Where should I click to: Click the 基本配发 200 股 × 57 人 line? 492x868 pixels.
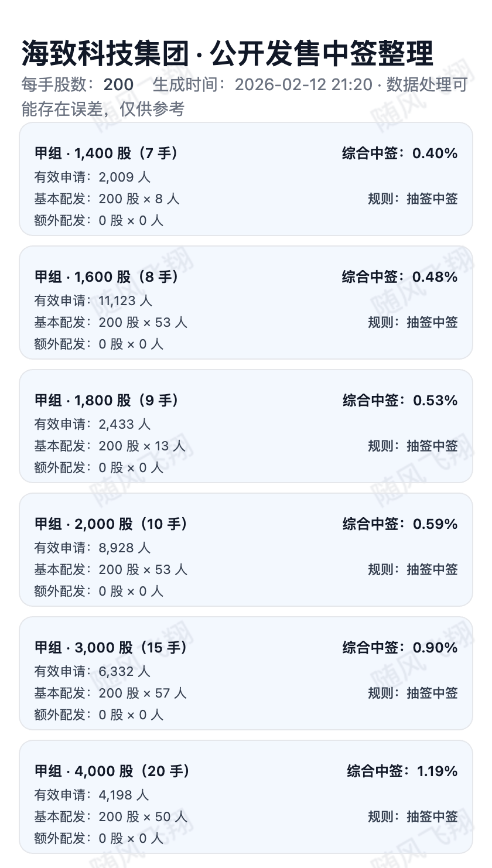pyautogui.click(x=110, y=693)
